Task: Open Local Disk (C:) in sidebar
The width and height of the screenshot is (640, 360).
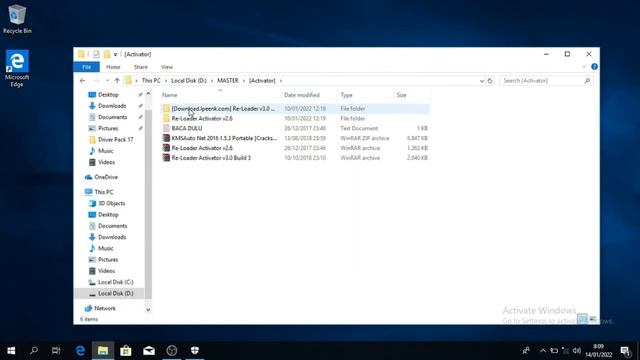Action: coord(116,282)
